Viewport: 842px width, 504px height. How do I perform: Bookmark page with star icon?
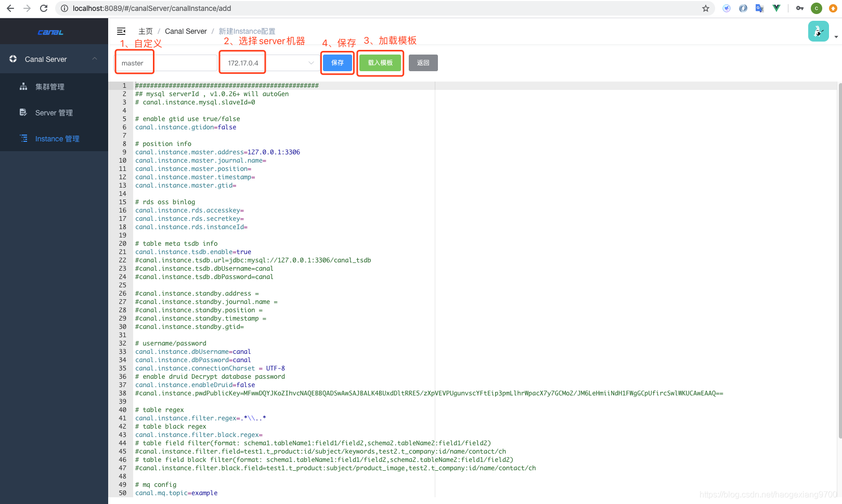coord(706,8)
